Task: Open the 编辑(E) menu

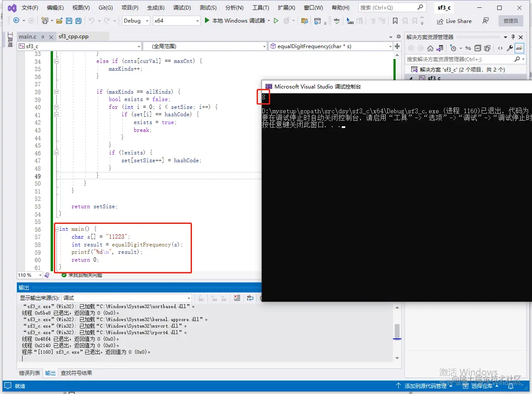Action: [x=55, y=8]
